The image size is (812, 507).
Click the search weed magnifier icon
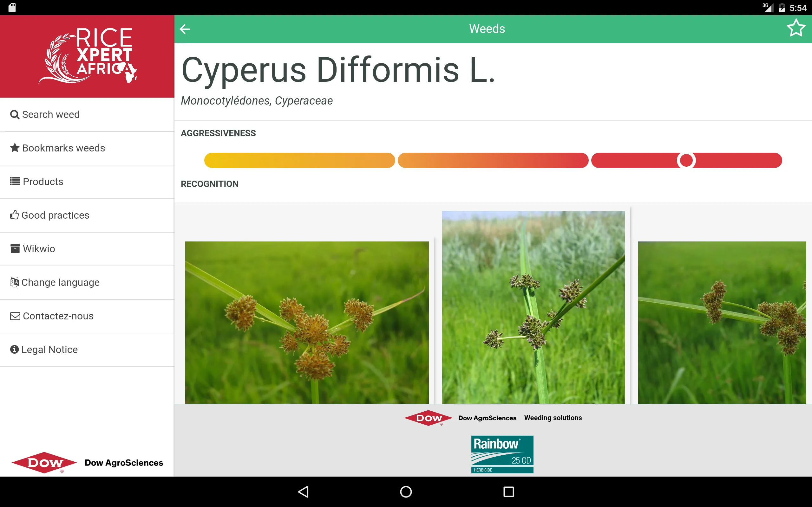coord(14,114)
